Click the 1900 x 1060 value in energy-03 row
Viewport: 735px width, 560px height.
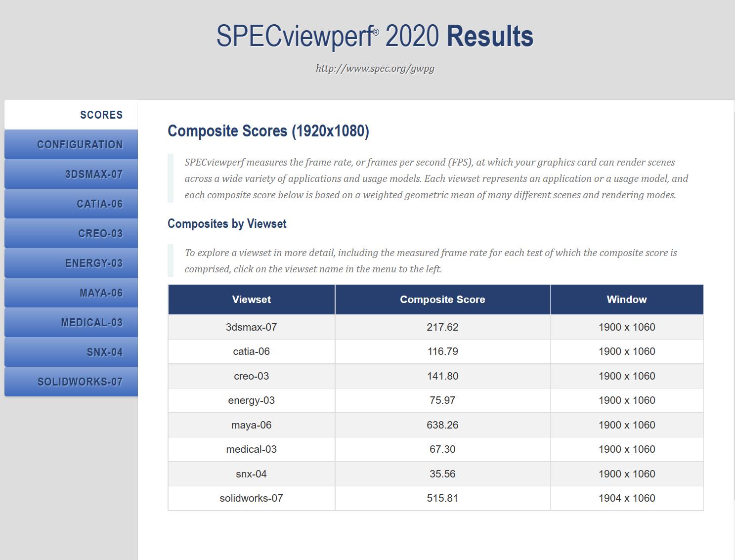627,400
